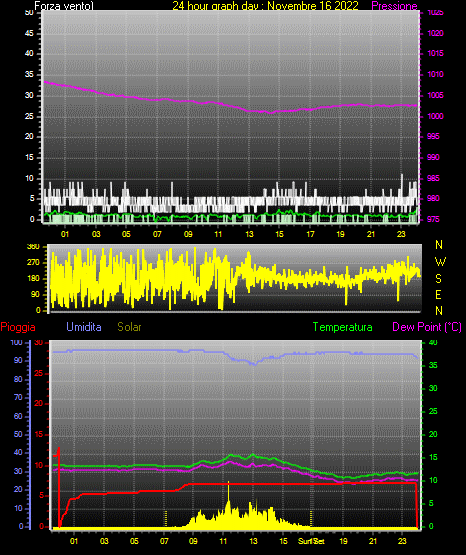Image resolution: width=466 pixels, height=555 pixels.
Task: Click the magenta 'Pressione' label
Action: [x=394, y=6]
